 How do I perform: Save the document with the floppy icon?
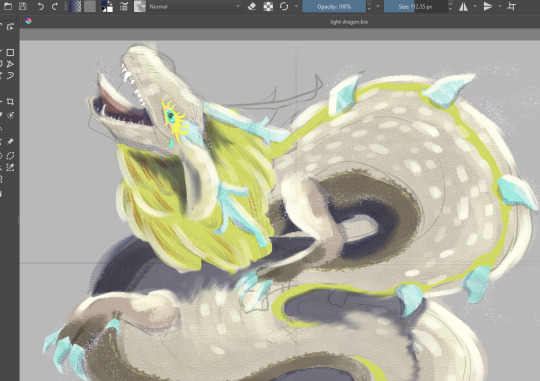(23, 6)
